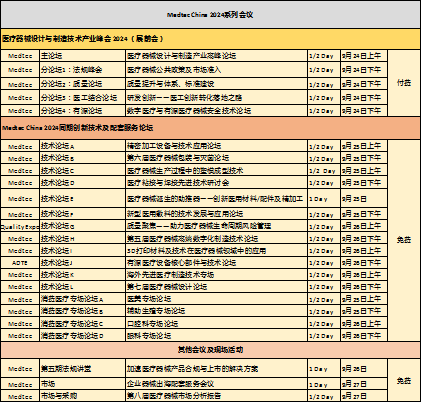Select the '技术论坛F' cell
The image size is (423, 404).
point(82,214)
